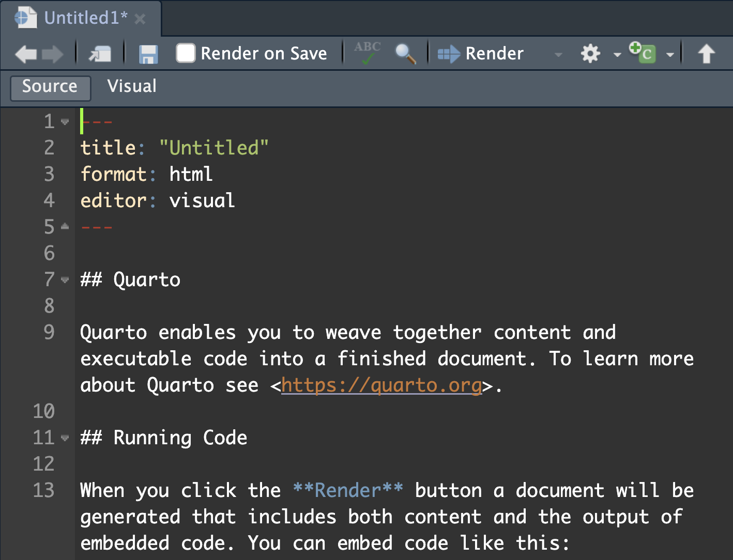The height and width of the screenshot is (560, 733).
Task: Run spell check on document
Action: (368, 53)
